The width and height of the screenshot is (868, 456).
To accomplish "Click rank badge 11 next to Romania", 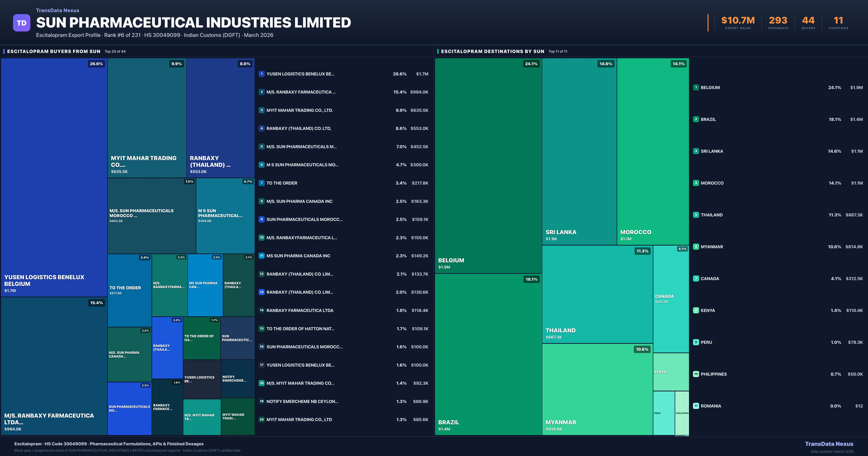I will click(x=696, y=406).
